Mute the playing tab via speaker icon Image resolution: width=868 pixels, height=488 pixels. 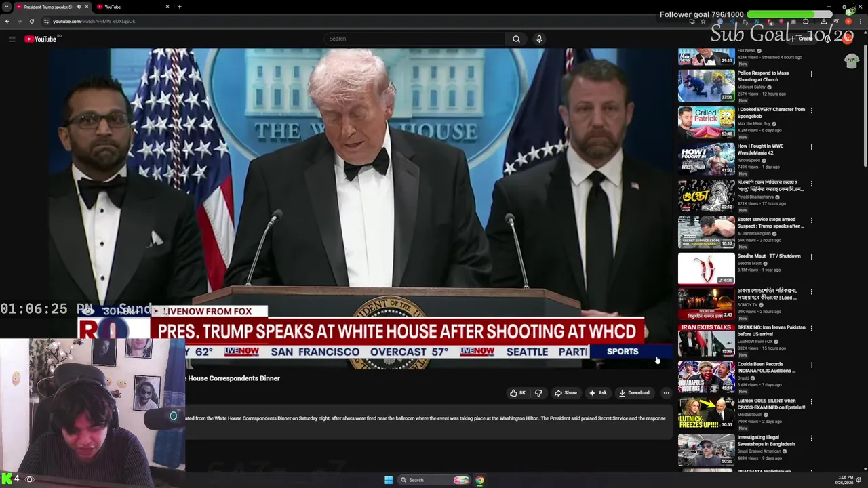tap(79, 7)
